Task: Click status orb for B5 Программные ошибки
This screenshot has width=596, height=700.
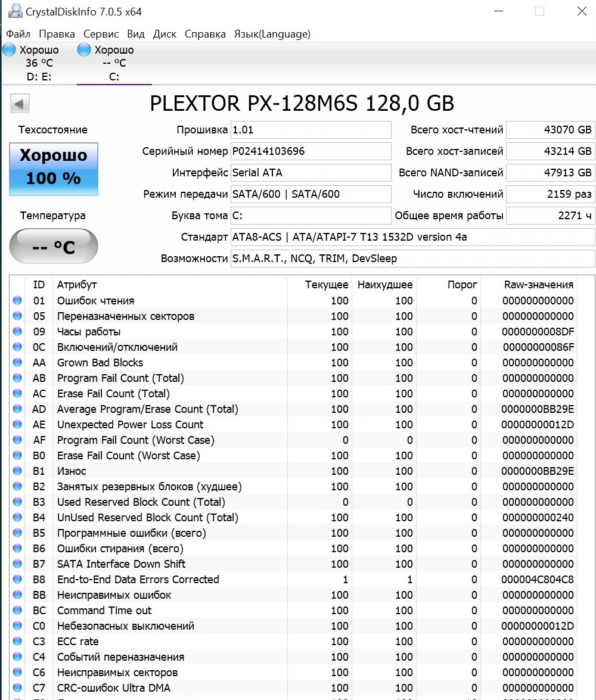Action: tap(17, 533)
